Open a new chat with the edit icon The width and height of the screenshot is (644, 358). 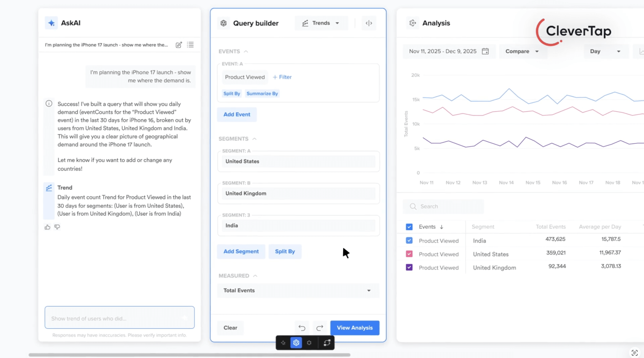179,45
